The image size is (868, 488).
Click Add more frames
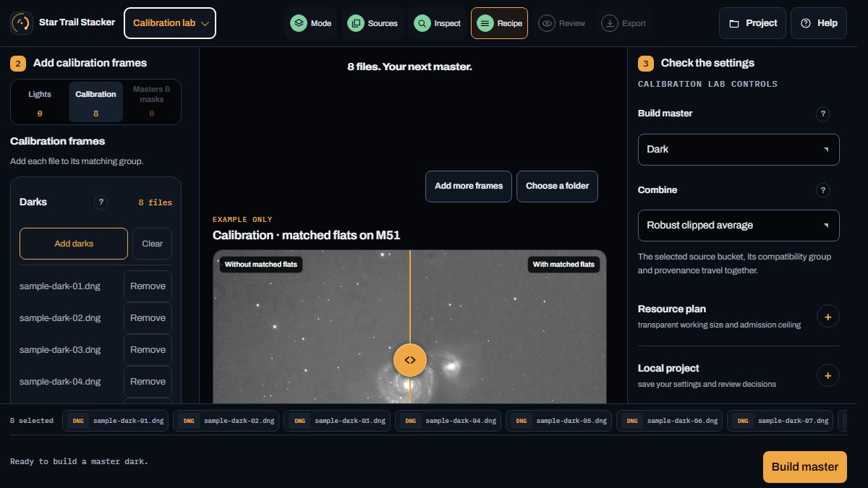469,187
